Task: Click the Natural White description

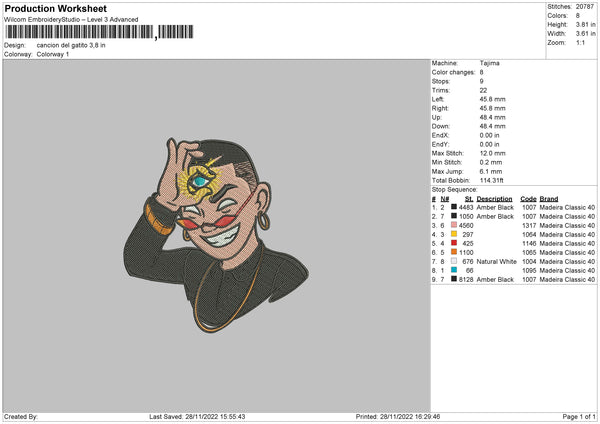Action: tap(496, 262)
